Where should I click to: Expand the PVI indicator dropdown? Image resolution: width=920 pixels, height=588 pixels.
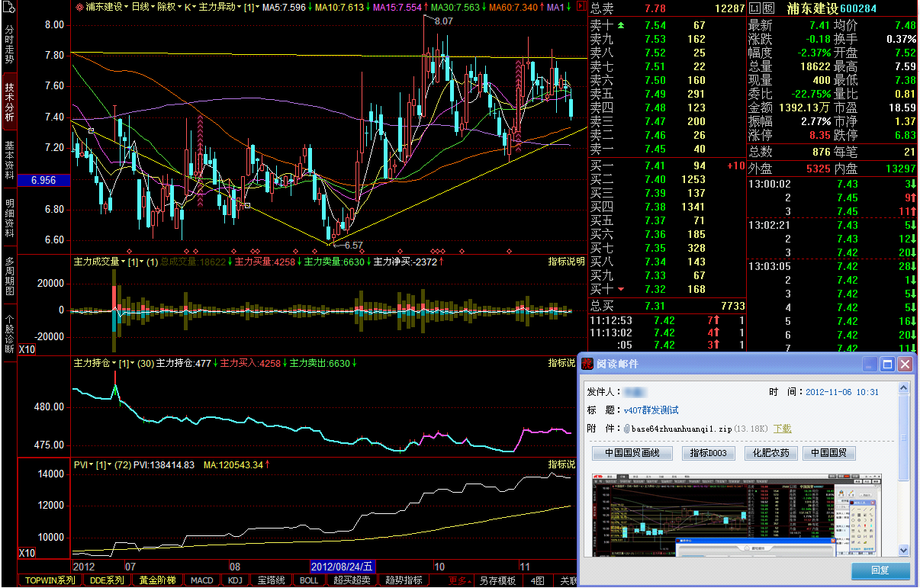tap(83, 464)
